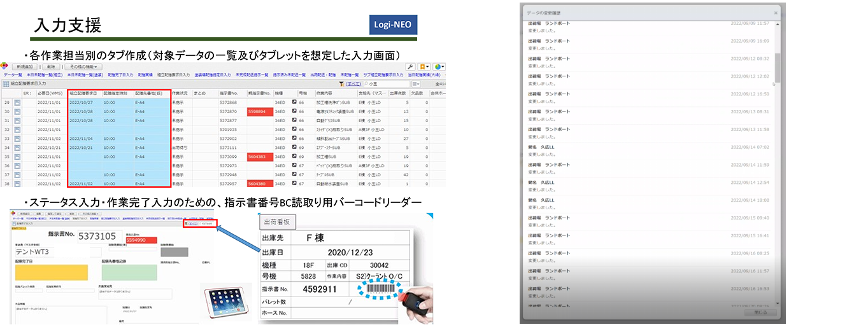The image size is (868, 334).
Task: Open record icon in row 31
Action: pos(18,120)
